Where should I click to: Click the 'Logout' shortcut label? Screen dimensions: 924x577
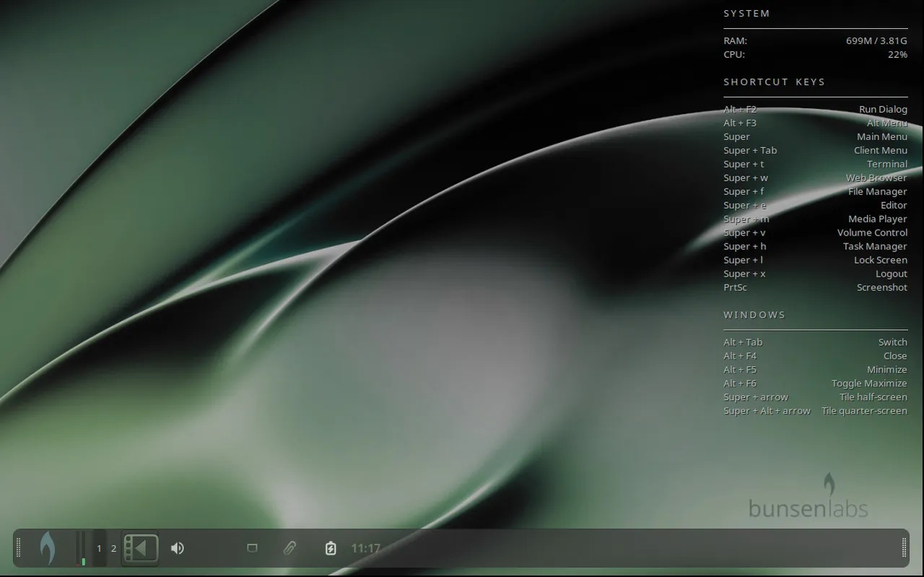point(892,274)
